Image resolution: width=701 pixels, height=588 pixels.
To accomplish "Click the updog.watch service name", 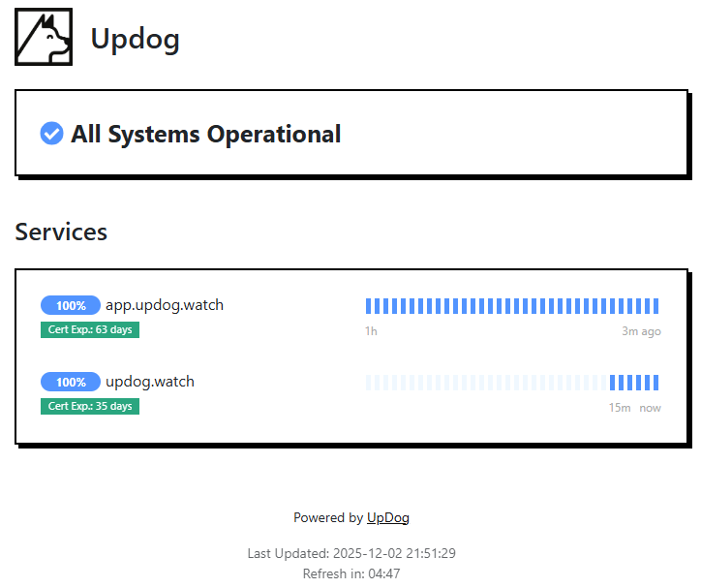I will 150,382.
